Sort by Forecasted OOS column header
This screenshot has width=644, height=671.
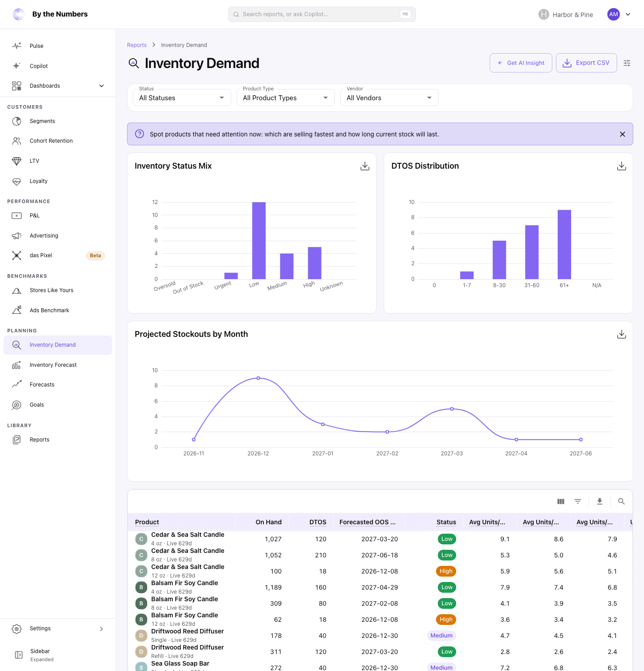pos(368,522)
